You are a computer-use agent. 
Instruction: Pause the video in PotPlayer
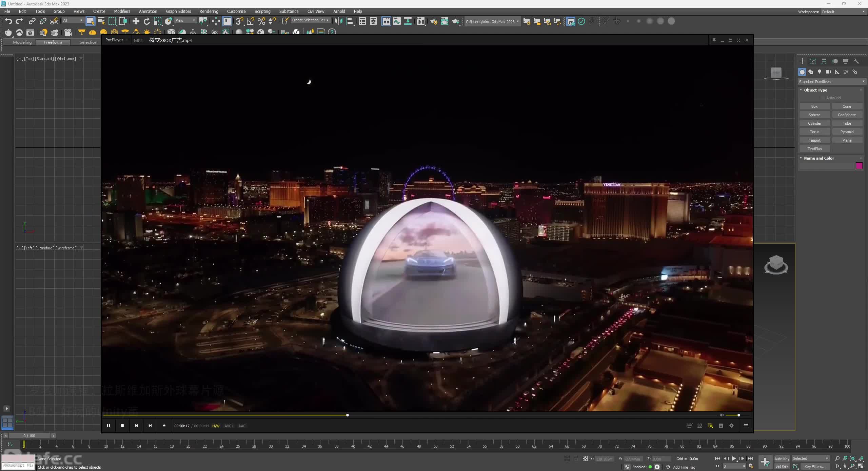click(108, 426)
